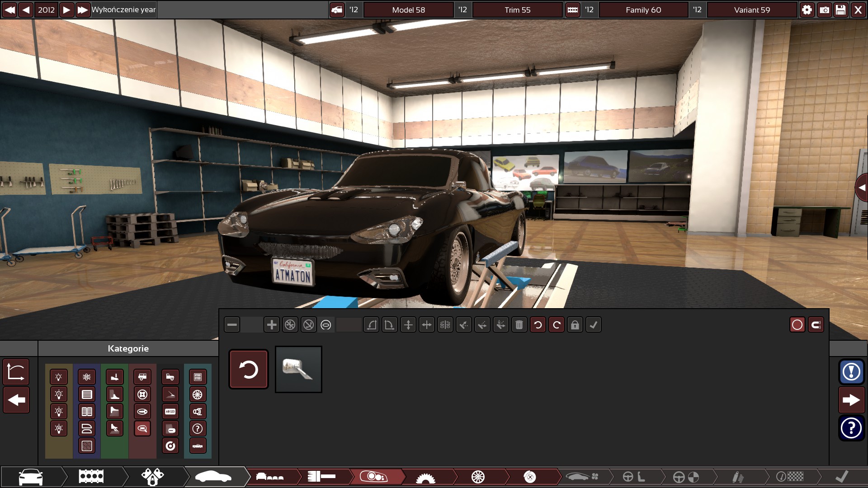Go to previous year arrow
Viewport: 868px width, 488px height.
point(26,9)
